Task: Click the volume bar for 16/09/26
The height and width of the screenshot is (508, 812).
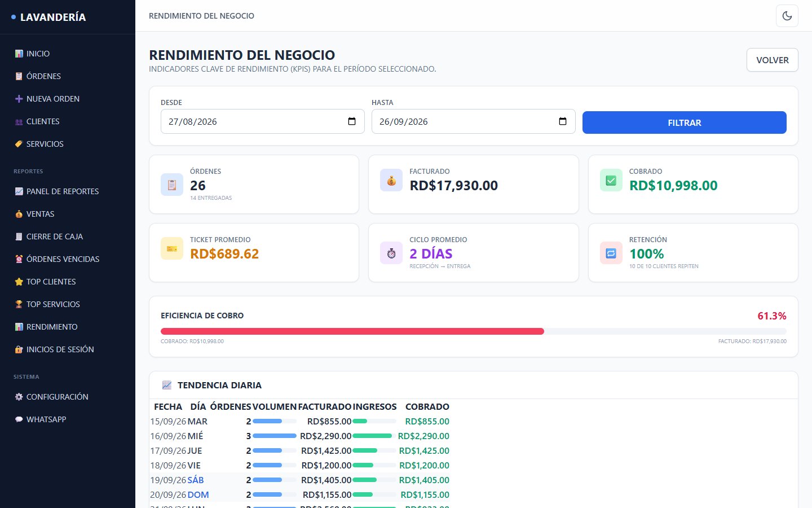Action: (x=275, y=436)
